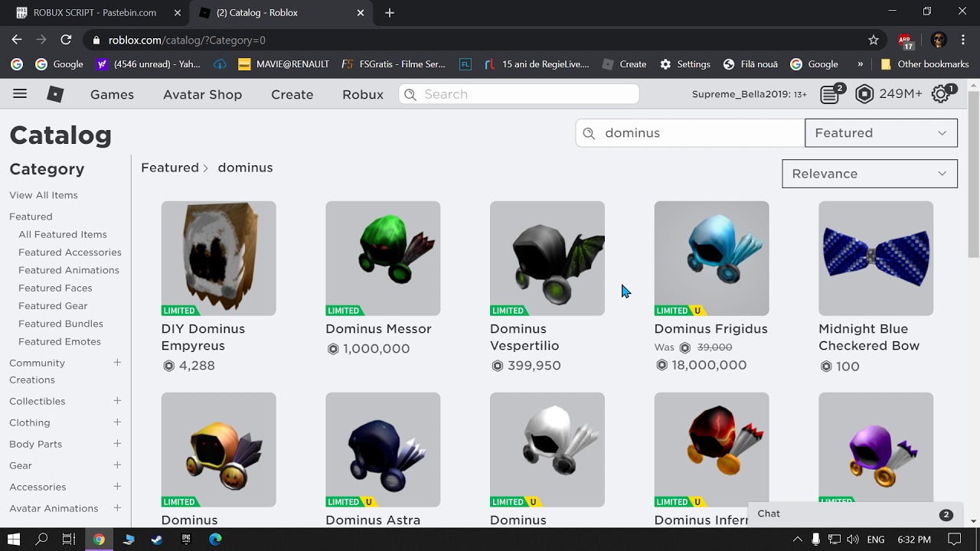980x551 pixels.
Task: Select Featured Animations
Action: coord(69,270)
